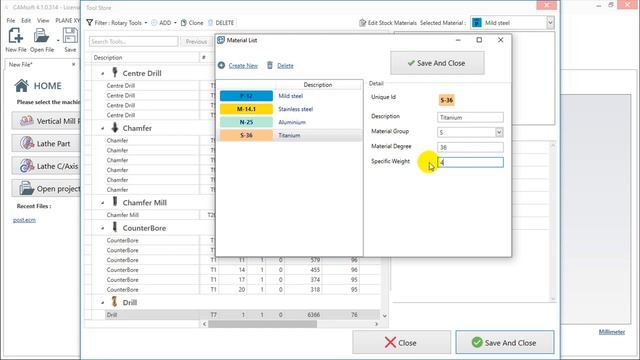The height and width of the screenshot is (360, 640).
Task: Close the New File* tab
Action: click(73, 64)
